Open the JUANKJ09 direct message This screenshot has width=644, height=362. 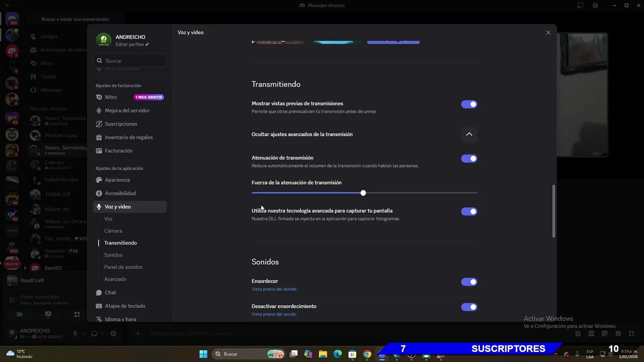[58, 195]
